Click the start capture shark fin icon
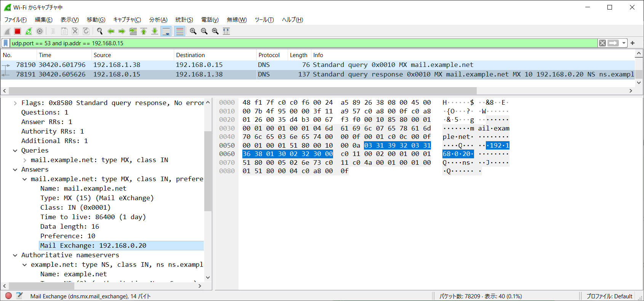Image resolution: width=644 pixels, height=301 pixels. pyautogui.click(x=7, y=31)
